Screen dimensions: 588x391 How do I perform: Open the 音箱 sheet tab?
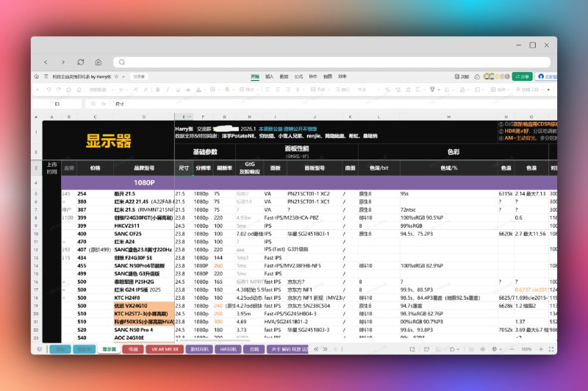(x=254, y=349)
